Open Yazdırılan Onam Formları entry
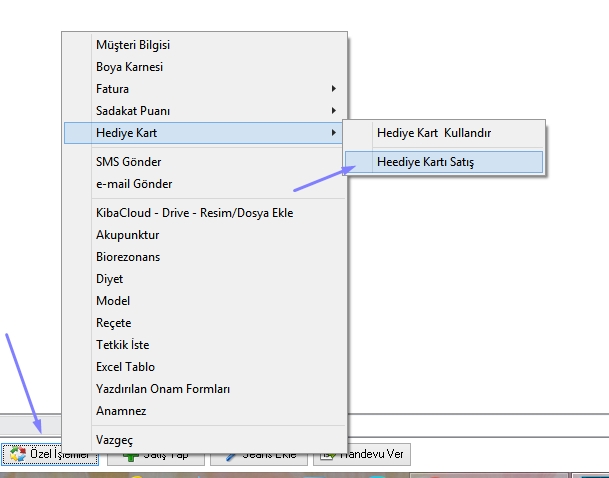 tap(163, 389)
